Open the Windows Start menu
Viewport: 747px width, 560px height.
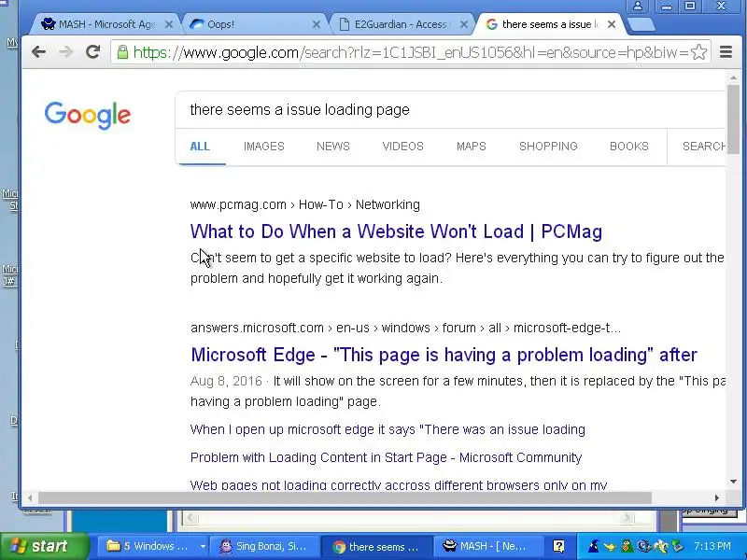point(44,546)
